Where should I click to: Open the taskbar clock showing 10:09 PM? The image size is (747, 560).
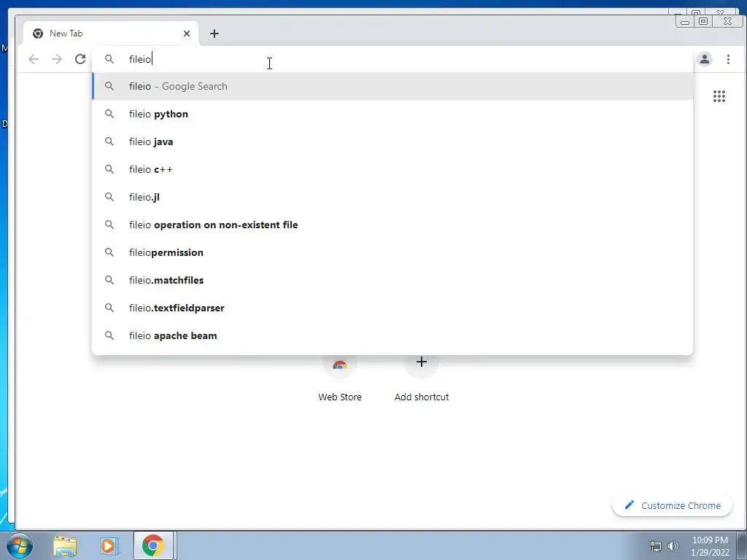pos(710,545)
